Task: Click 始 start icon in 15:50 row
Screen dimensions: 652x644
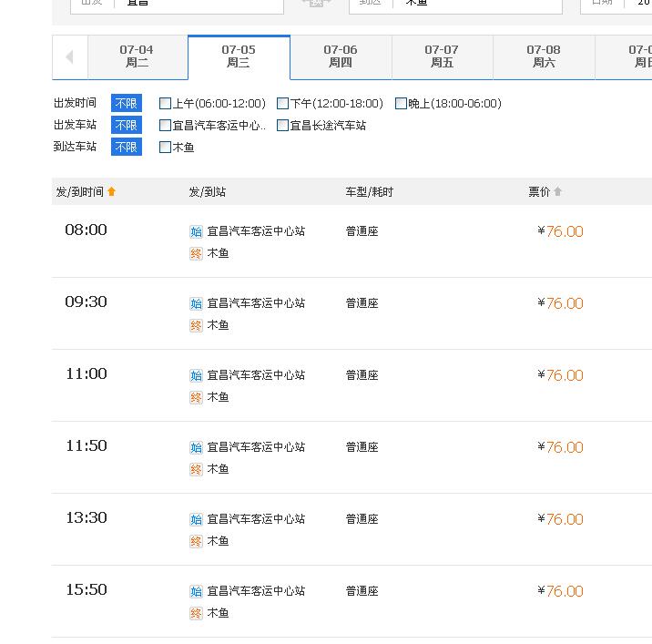Action: point(196,591)
